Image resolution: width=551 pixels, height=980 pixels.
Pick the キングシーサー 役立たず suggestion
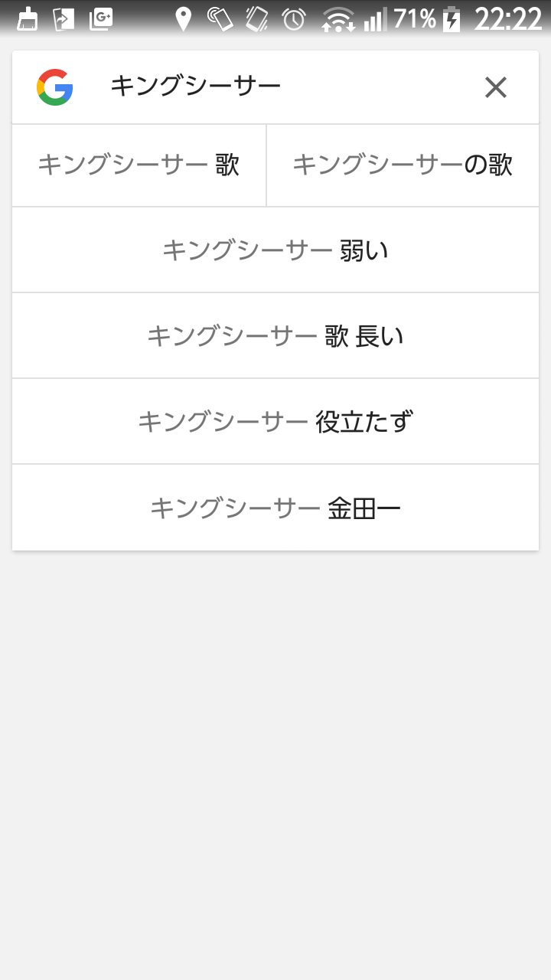click(x=275, y=422)
